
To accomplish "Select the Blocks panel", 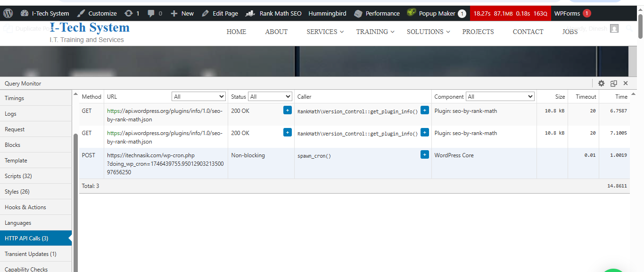I will click(36, 145).
